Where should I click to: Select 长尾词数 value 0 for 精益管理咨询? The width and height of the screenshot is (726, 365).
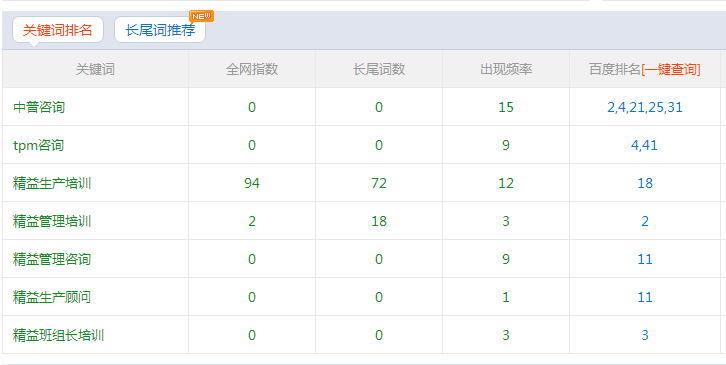click(379, 259)
